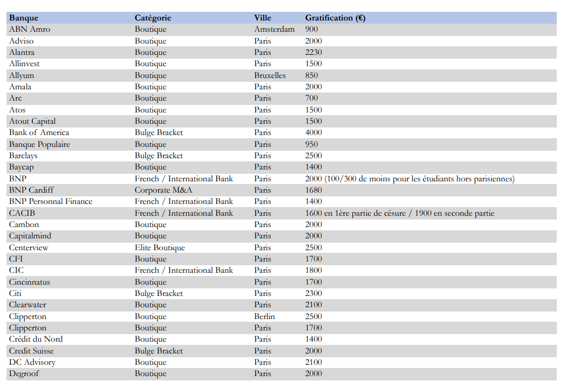Select the Bank of America cell
588x389 pixels.
[39, 133]
